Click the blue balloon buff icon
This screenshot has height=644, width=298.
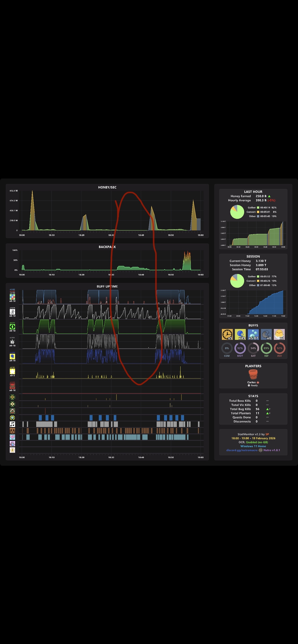pyautogui.click(x=12, y=356)
